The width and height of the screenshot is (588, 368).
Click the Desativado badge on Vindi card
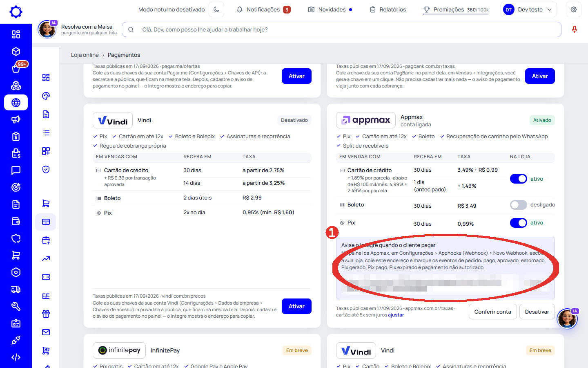[294, 120]
